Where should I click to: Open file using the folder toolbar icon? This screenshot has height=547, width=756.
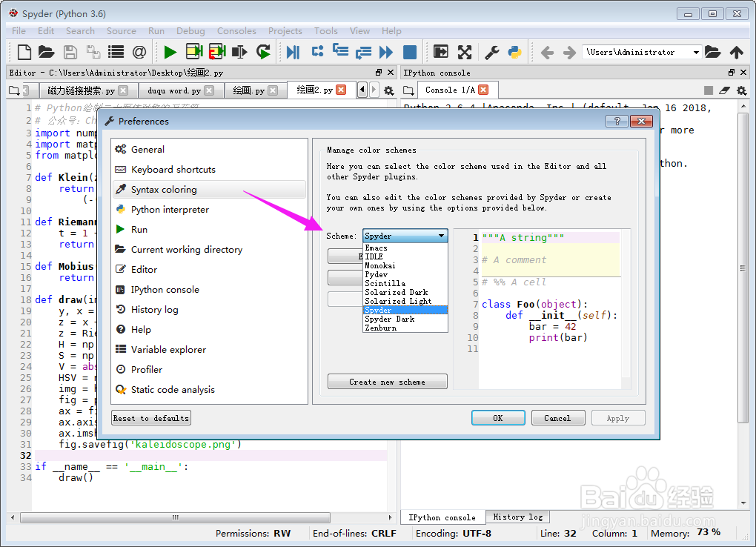click(46, 52)
